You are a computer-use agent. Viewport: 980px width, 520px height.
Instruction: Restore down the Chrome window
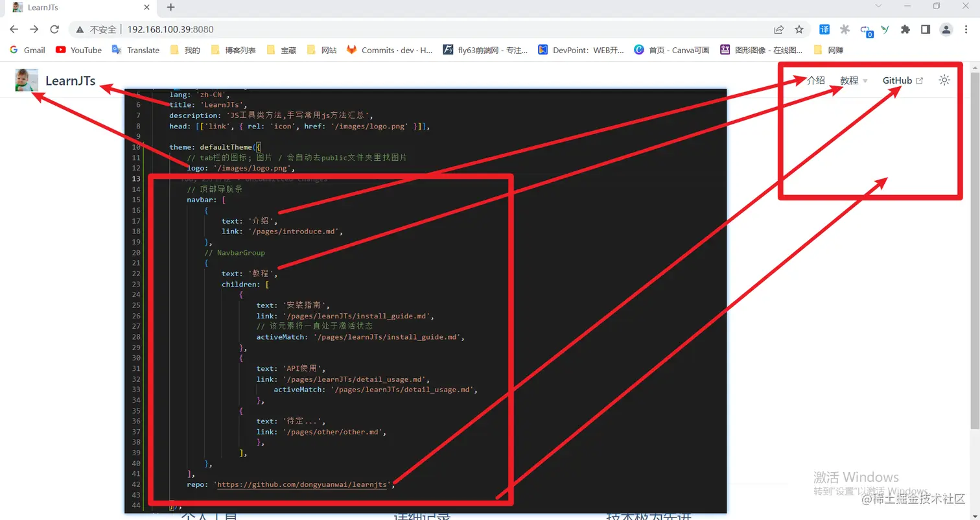click(936, 6)
